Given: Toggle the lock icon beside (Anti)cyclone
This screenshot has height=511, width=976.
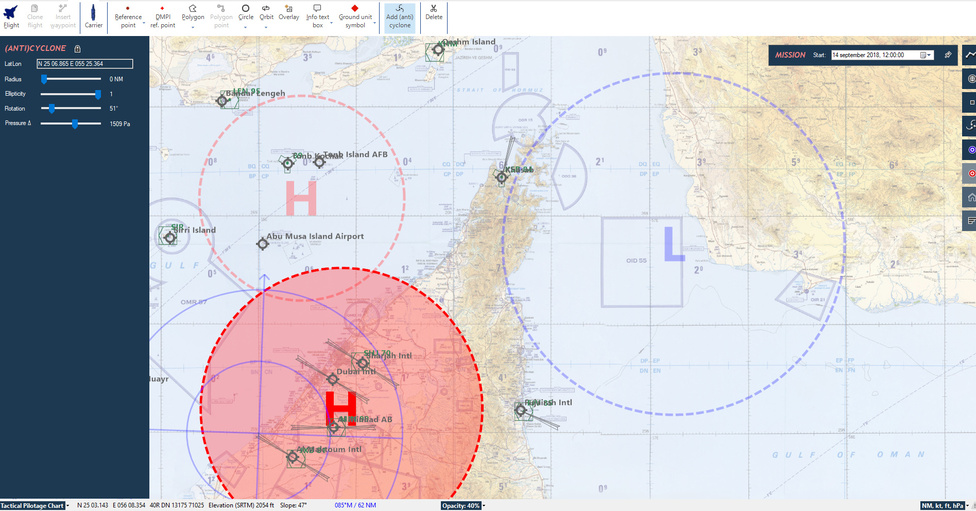Looking at the screenshot, I should pyautogui.click(x=78, y=48).
